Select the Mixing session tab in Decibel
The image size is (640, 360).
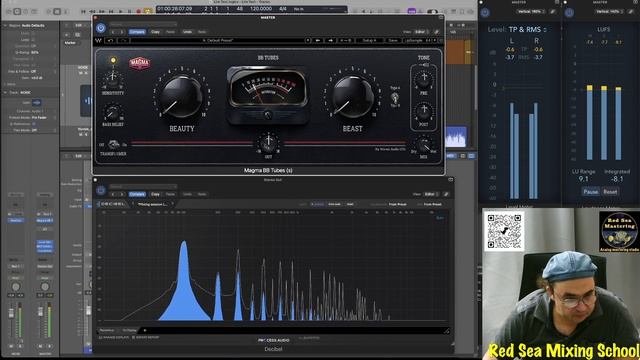pos(153,204)
